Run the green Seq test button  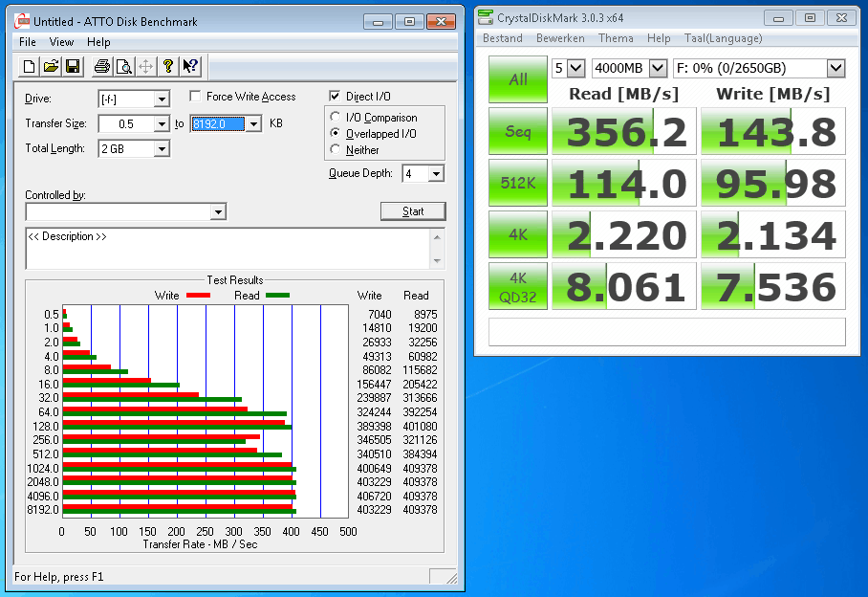click(518, 131)
